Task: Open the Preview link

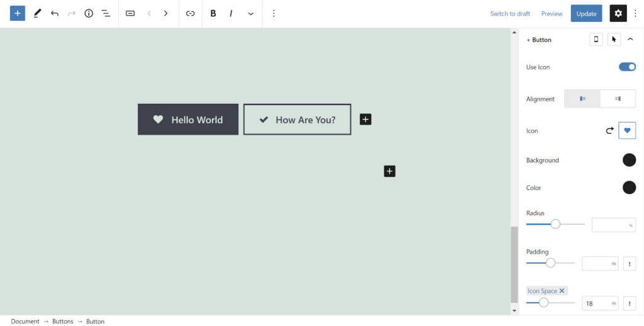Action: 552,14
